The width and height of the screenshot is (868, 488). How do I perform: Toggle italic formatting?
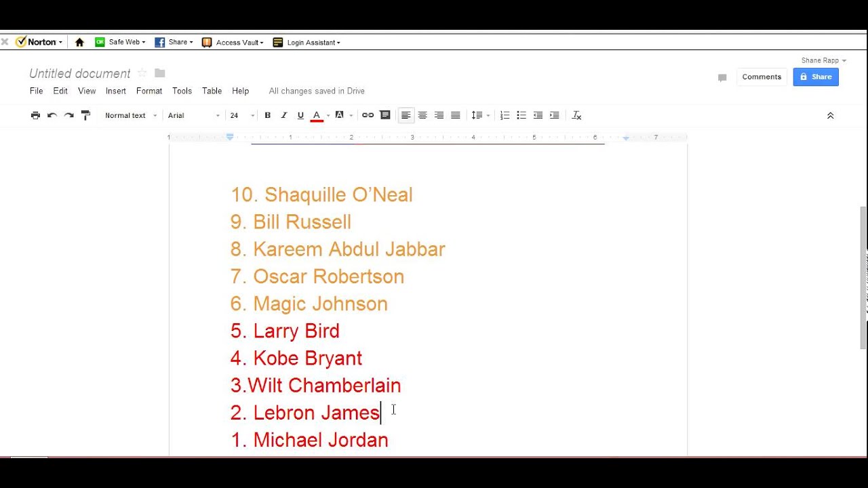click(x=284, y=115)
